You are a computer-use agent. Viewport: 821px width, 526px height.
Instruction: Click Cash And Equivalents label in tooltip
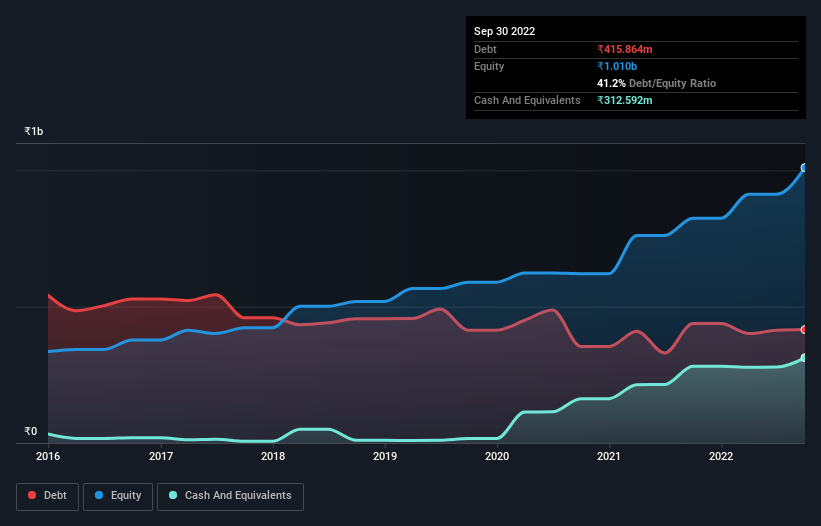(527, 100)
